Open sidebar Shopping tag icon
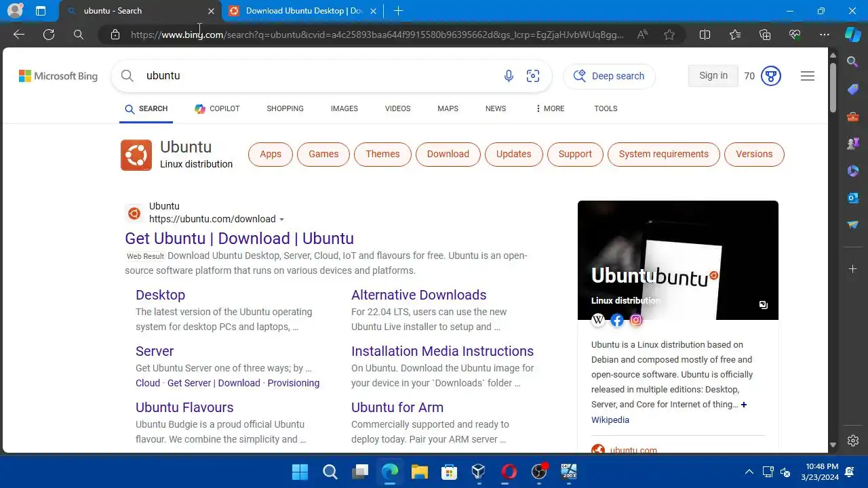The width and height of the screenshot is (868, 488). pyautogui.click(x=853, y=89)
